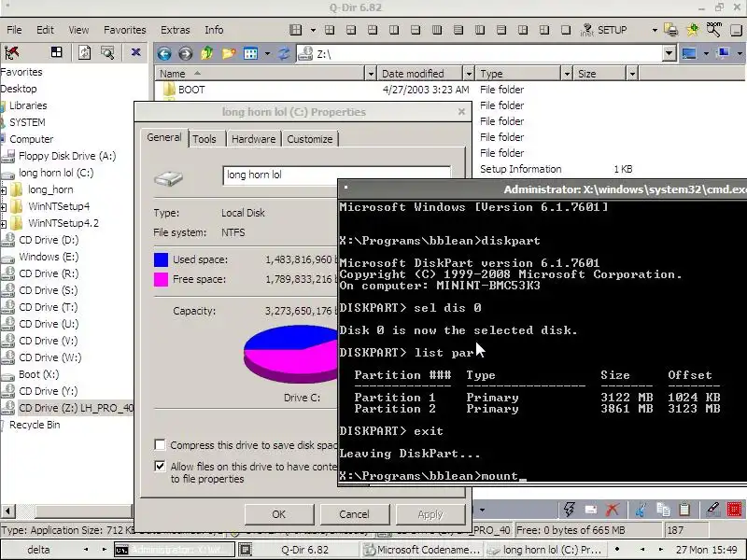Image resolution: width=747 pixels, height=560 pixels.
Task: Click the star favorites icon in toolbar
Action: 693,30
